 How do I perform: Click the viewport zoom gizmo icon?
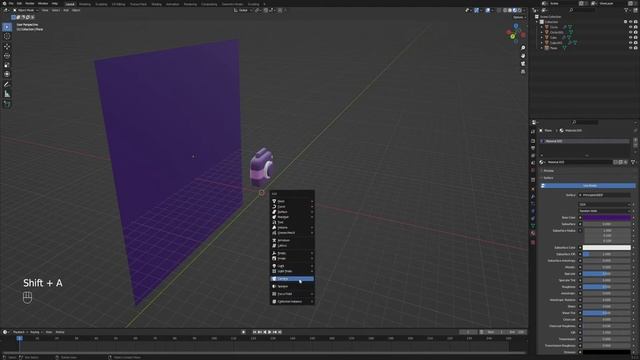(523, 48)
